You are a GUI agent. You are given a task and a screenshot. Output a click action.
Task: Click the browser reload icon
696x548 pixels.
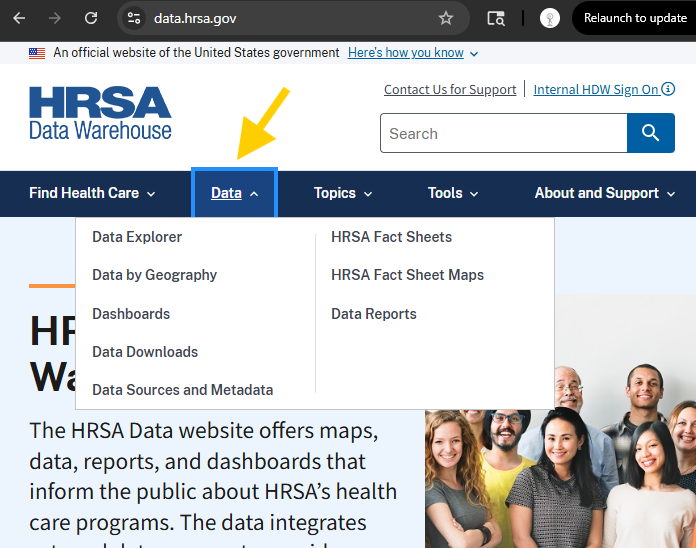[91, 18]
